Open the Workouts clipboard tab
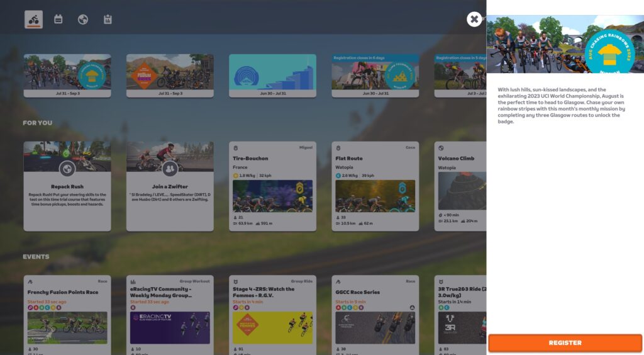 [108, 20]
